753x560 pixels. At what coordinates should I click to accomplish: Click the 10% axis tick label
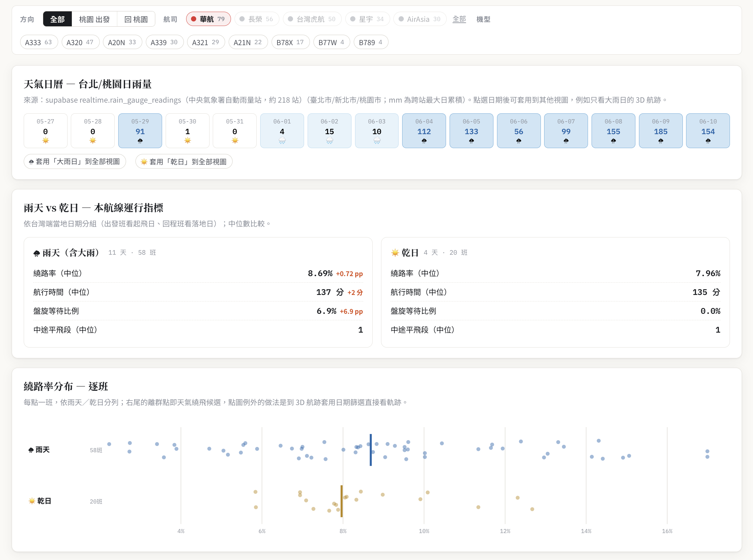pyautogui.click(x=424, y=531)
